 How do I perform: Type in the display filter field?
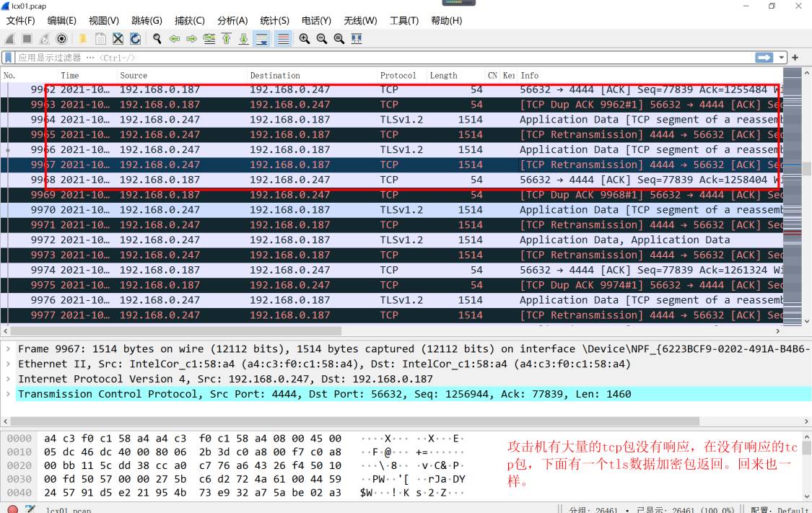pos(361,57)
